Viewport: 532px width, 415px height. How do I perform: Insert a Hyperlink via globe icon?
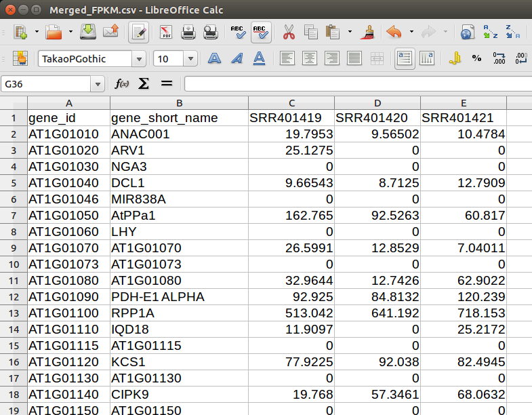pos(468,33)
